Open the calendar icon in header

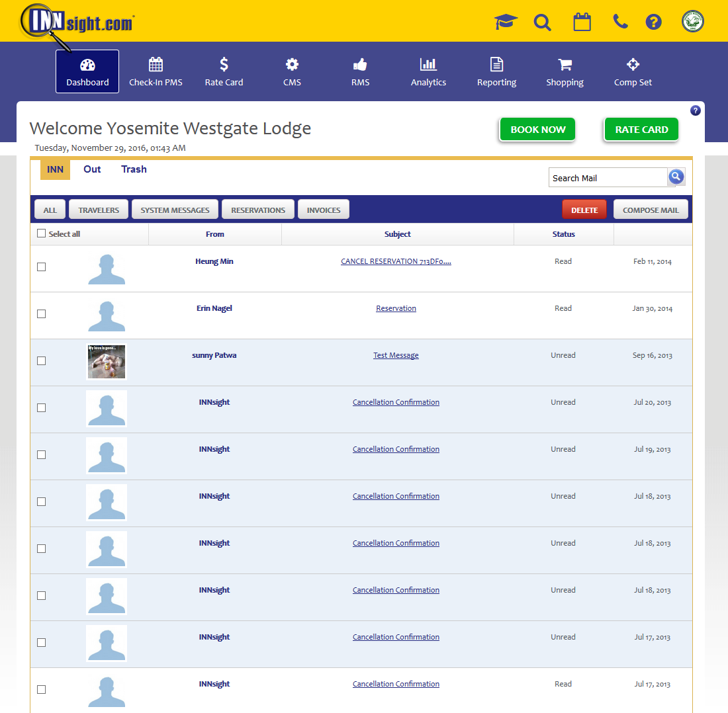pyautogui.click(x=582, y=22)
